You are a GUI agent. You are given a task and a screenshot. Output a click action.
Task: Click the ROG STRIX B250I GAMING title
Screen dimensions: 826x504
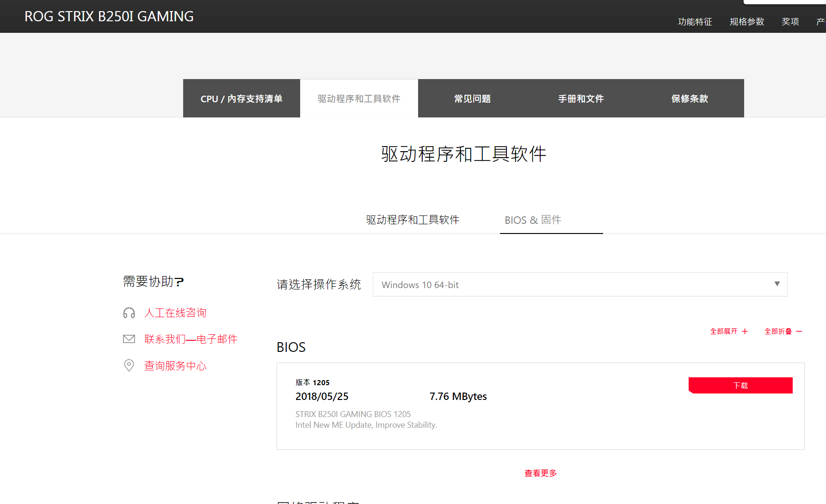[x=109, y=16]
